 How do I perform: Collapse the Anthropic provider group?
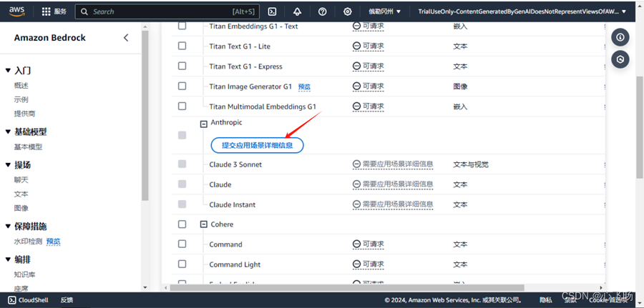[x=203, y=123]
